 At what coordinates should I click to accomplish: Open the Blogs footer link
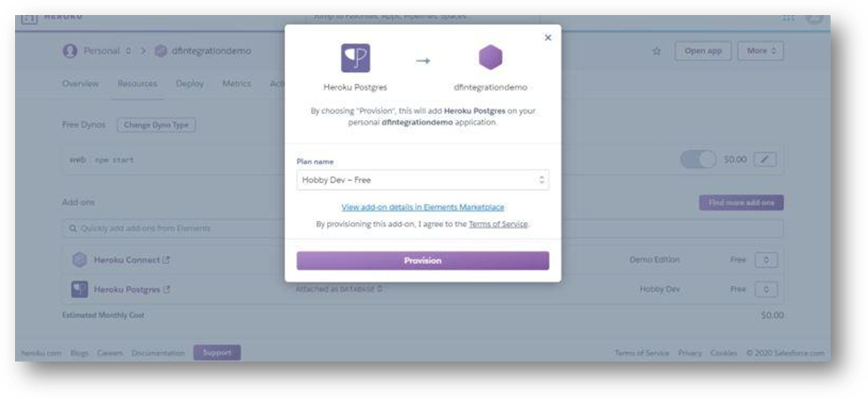pos(80,353)
